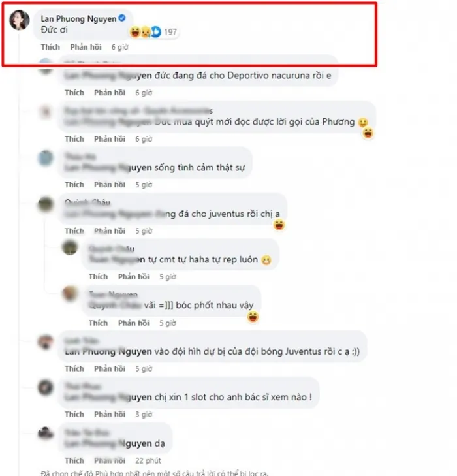Open the 22 phút timestamp on the last reply
457x476 pixels.
point(148,460)
